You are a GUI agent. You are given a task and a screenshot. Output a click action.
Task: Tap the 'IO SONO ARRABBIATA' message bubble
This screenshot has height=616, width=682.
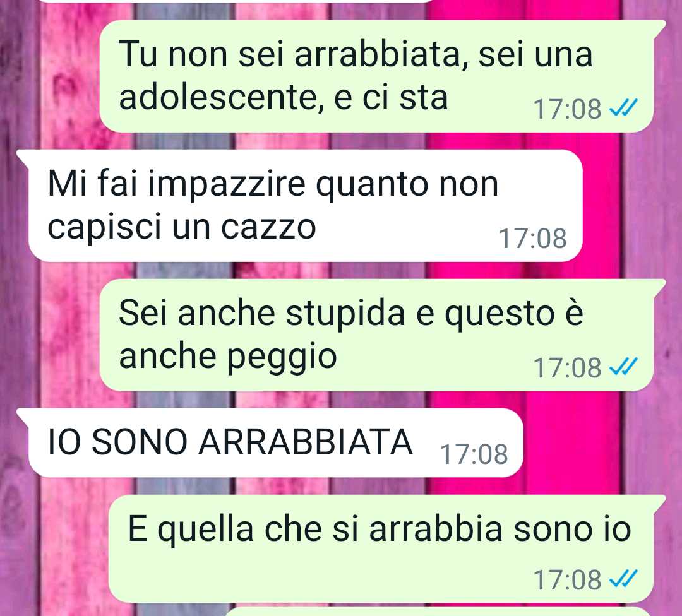270,442
